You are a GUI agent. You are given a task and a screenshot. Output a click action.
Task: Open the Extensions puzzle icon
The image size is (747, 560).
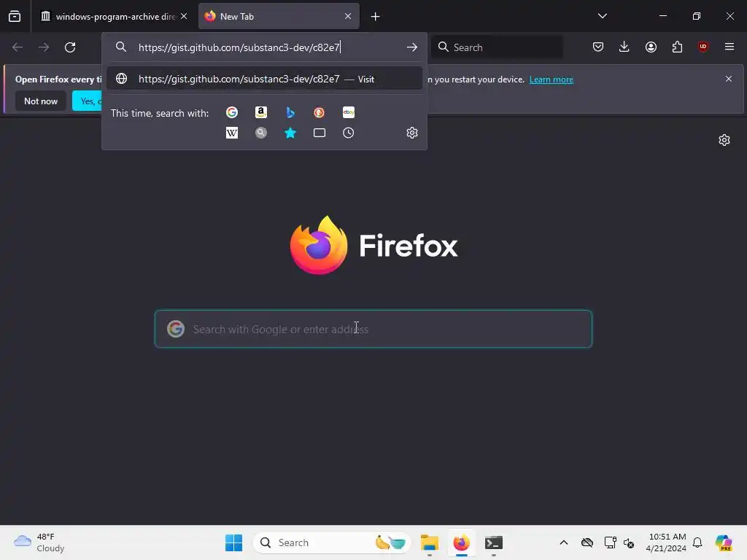pyautogui.click(x=677, y=47)
